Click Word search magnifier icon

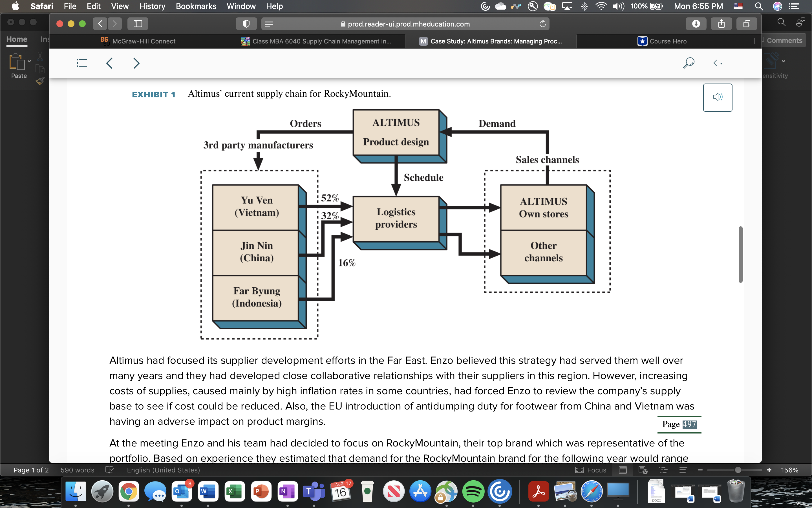[x=782, y=22]
